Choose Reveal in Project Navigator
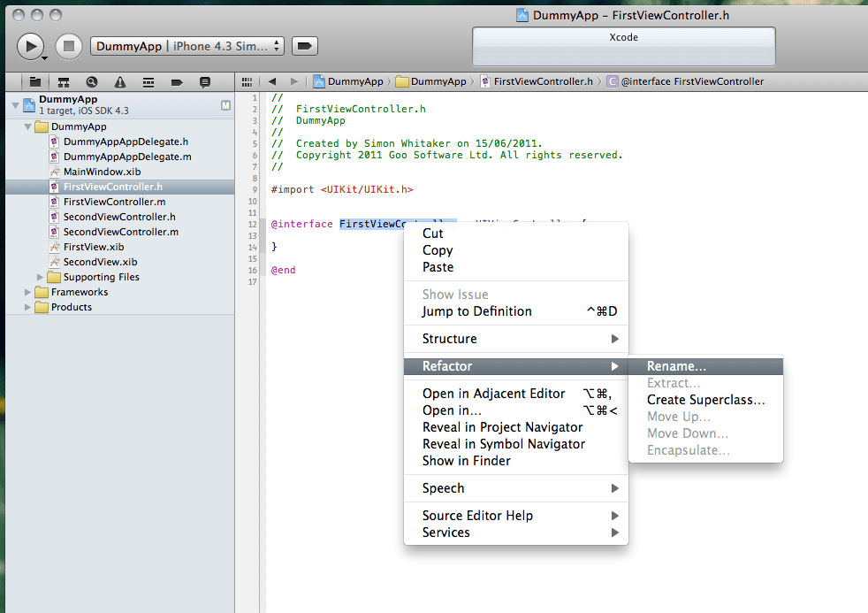 [x=516, y=427]
